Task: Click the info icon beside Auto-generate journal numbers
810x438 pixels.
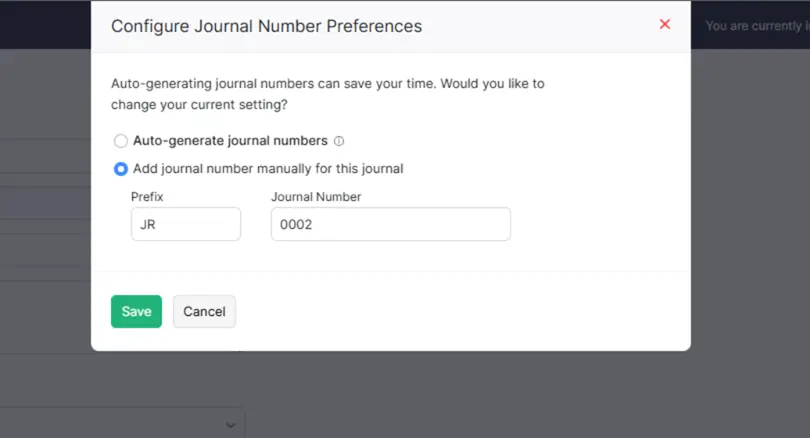Action: [x=339, y=141]
